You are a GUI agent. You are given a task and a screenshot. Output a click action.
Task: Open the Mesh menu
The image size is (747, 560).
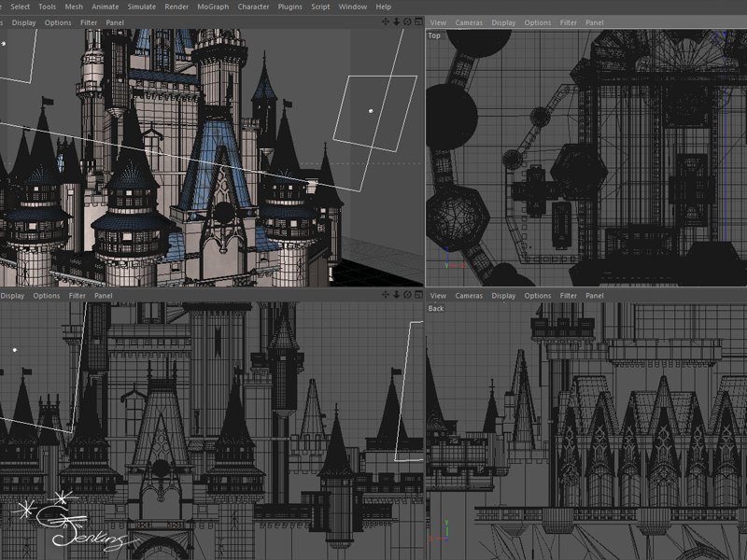click(x=74, y=7)
